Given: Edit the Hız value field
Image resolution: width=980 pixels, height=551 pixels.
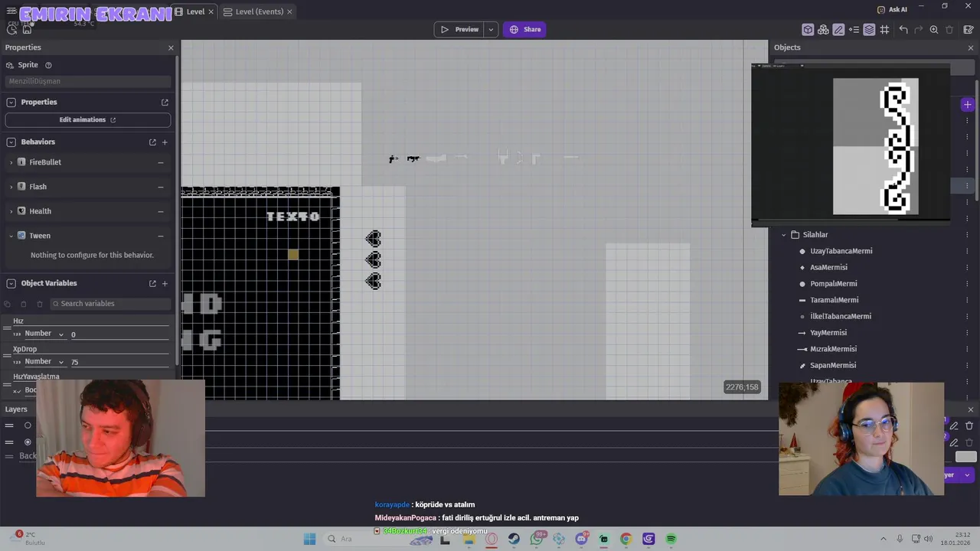Looking at the screenshot, I should pyautogui.click(x=119, y=334).
